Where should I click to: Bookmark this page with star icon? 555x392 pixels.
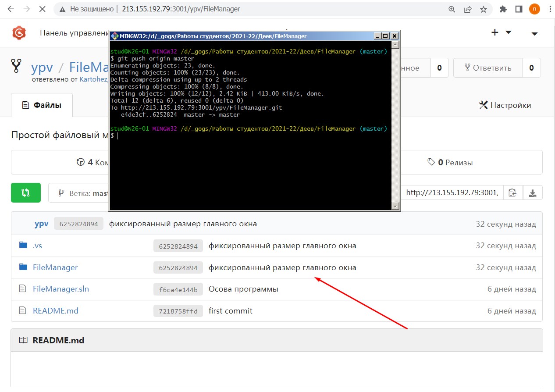pos(484,9)
